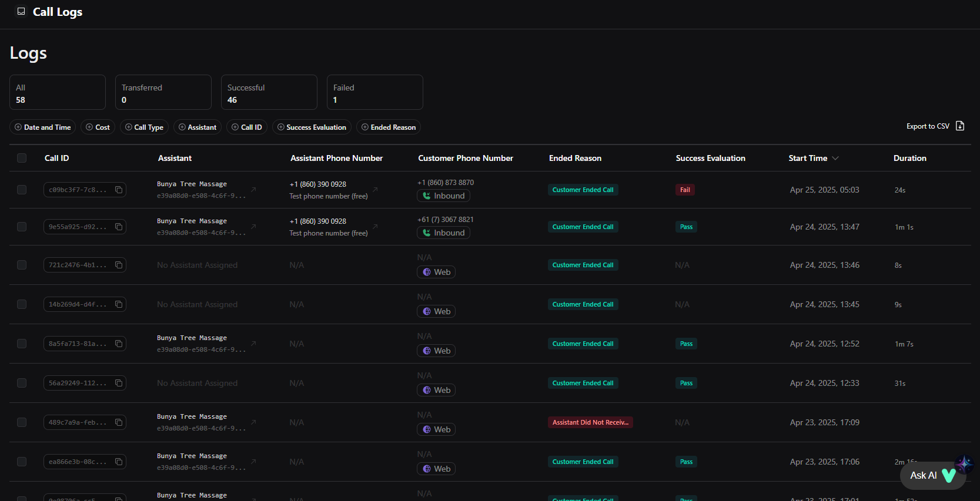
Task: Copy the call ID c09bc3f7-7c8
Action: pos(119,190)
